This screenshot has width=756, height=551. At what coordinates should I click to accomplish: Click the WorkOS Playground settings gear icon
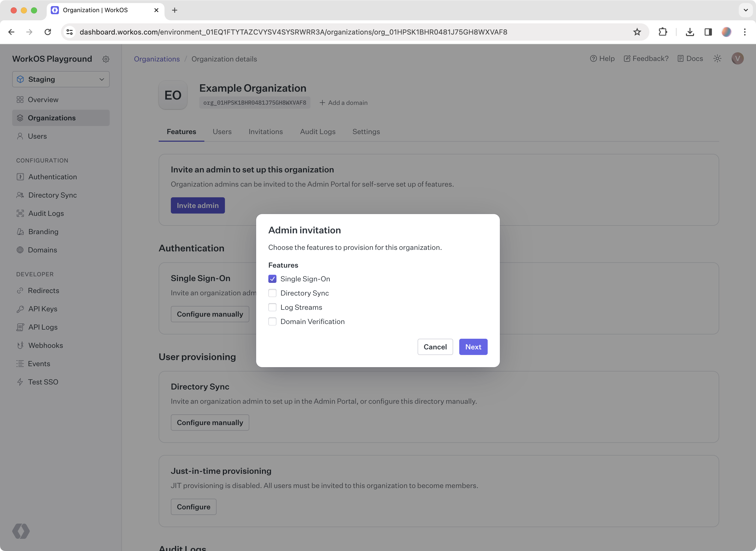point(106,59)
